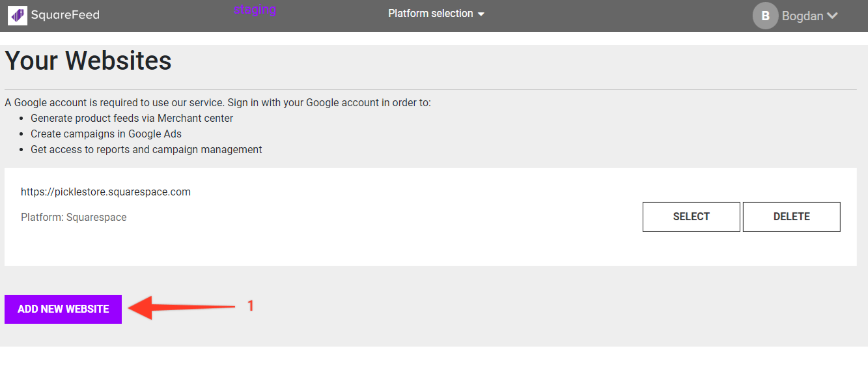Click the Create campaigns in Google Ads bullet
The width and height of the screenshot is (868, 387).
106,134
